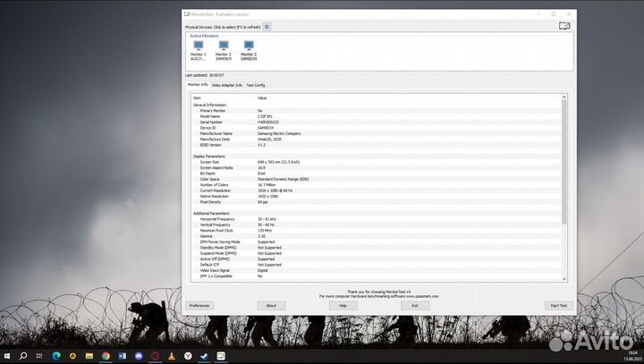Select the Video Input Signal Digital row

click(377, 271)
